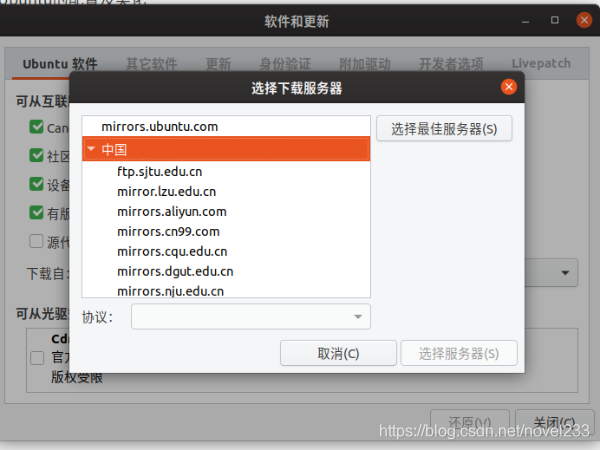This screenshot has width=600, height=450.
Task: Enable the 源代码 checkbox
Action: click(36, 241)
